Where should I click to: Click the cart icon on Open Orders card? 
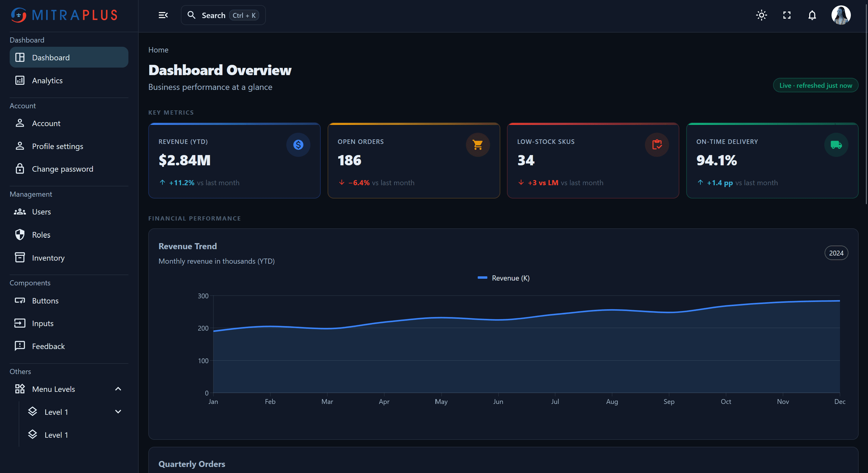coord(477,145)
